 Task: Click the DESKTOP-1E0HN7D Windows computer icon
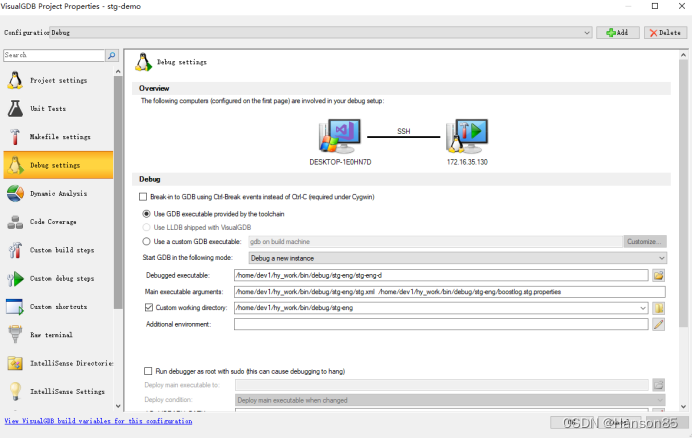339,136
